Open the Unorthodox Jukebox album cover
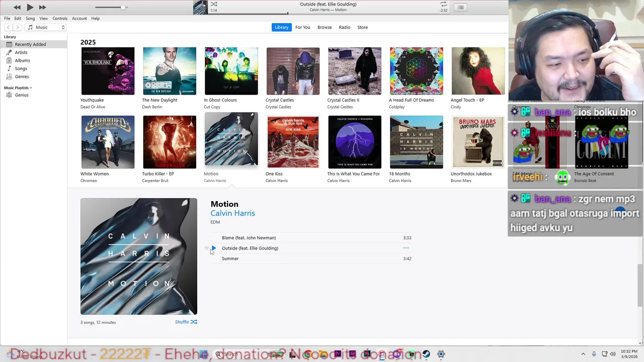Screen dimensions: 644x362 [478, 142]
